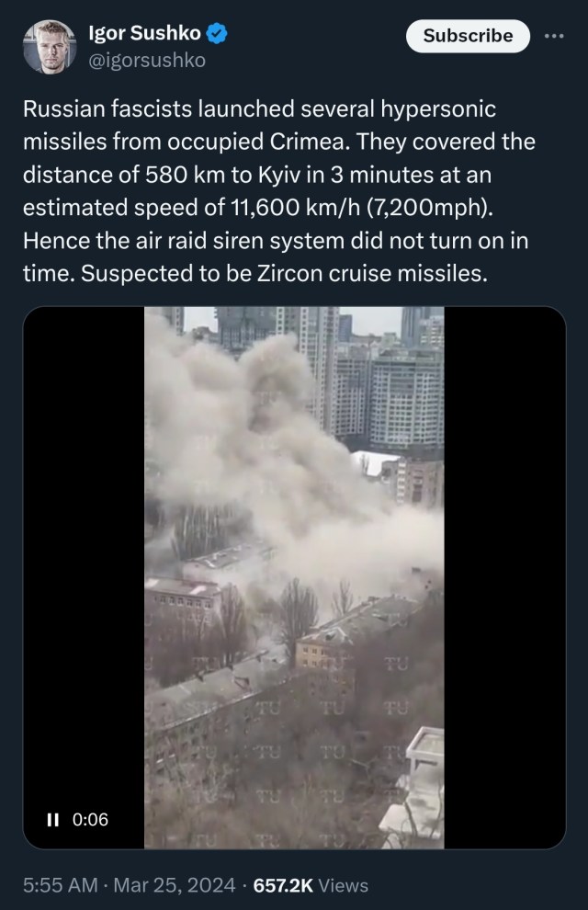588x910 pixels.
Task: Click the Subscribe button
Action: coord(468,36)
